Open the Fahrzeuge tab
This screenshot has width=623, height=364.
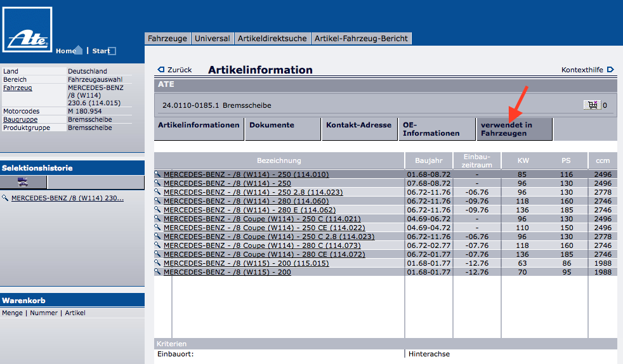pyautogui.click(x=167, y=39)
